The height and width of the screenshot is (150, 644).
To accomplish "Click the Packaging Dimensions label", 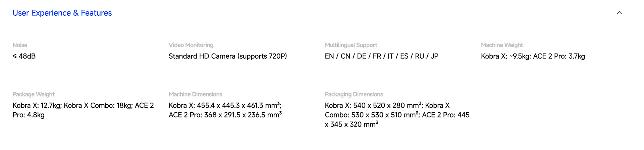I will point(354,94).
